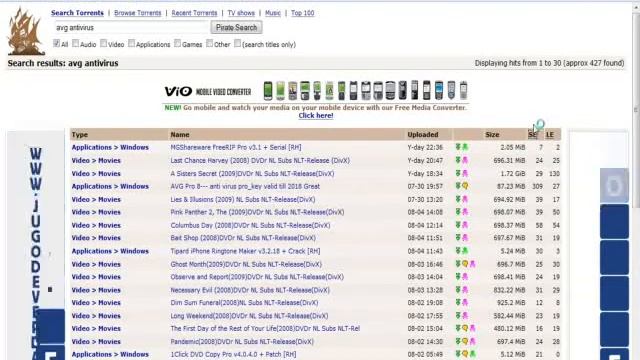Open comments icon in The First Day row
This screenshot has width=640, height=360.
465,328
